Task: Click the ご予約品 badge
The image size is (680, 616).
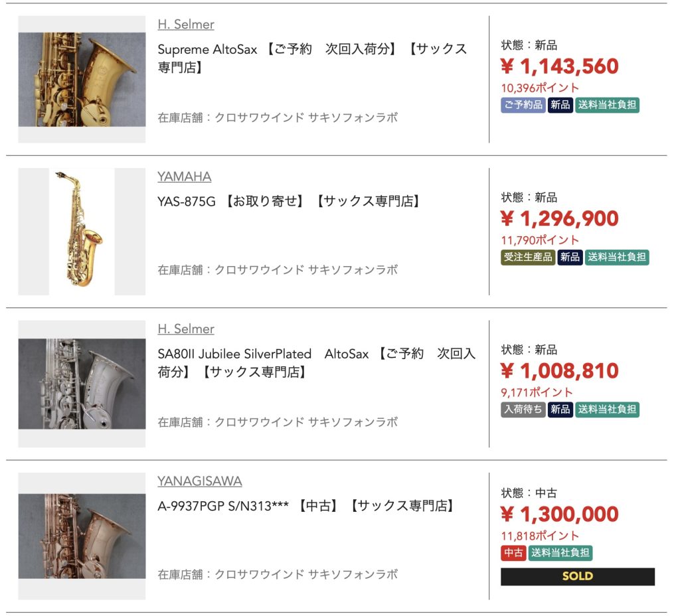Action: (523, 105)
